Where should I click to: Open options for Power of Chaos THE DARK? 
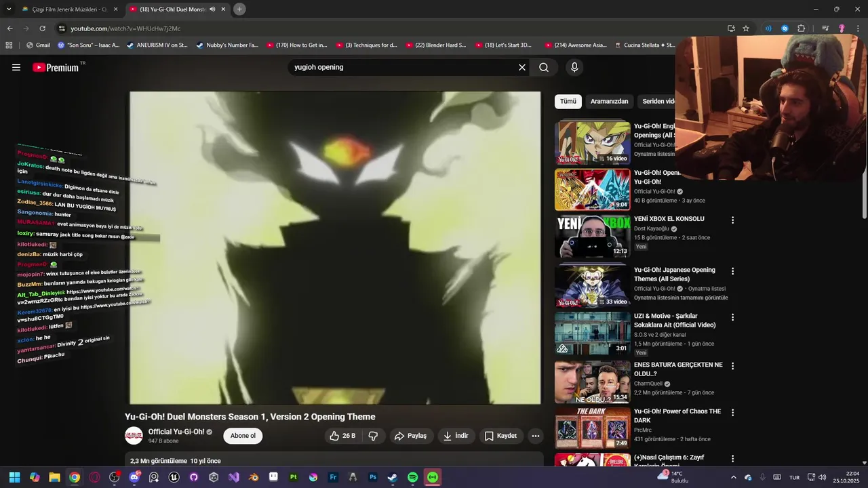tap(732, 413)
